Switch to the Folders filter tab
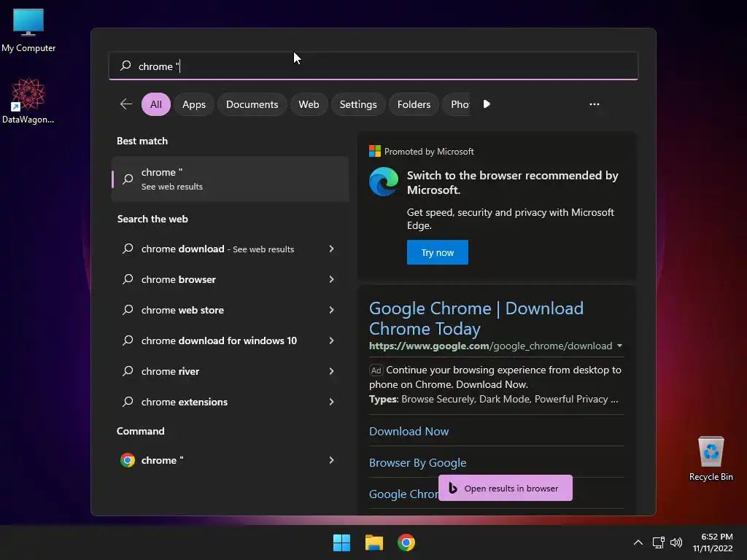 pyautogui.click(x=414, y=104)
